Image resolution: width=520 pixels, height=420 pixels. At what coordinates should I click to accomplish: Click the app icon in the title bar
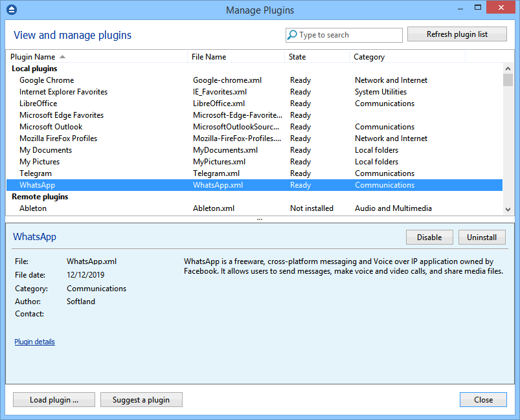coord(12,10)
